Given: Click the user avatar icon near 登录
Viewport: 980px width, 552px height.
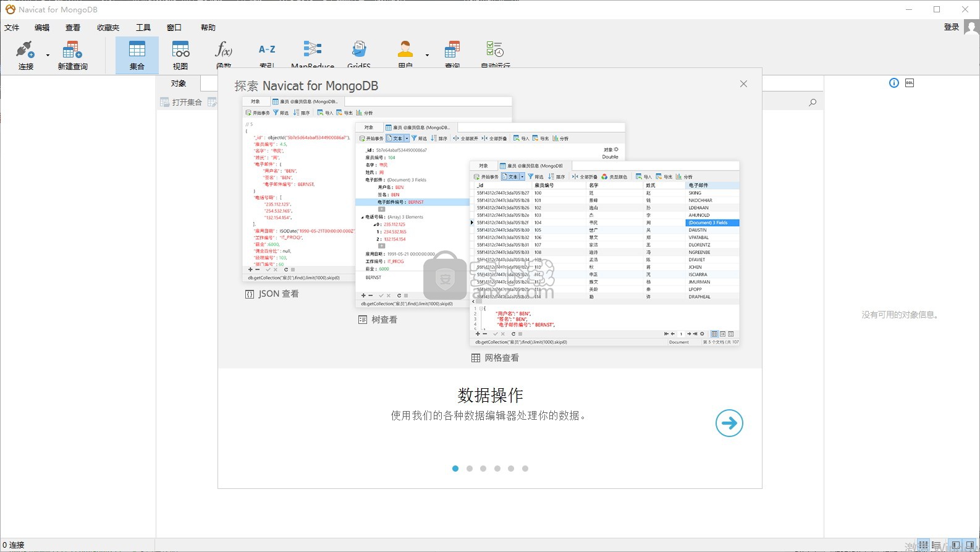Looking at the screenshot, I should click(x=972, y=27).
